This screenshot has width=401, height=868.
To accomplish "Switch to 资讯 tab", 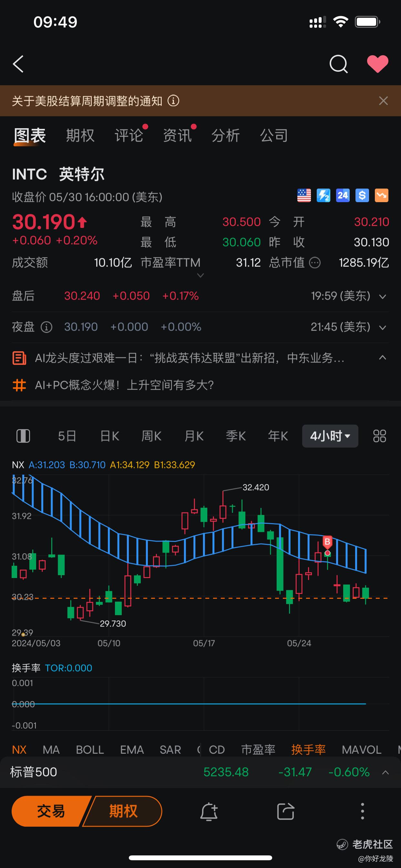I will (178, 135).
